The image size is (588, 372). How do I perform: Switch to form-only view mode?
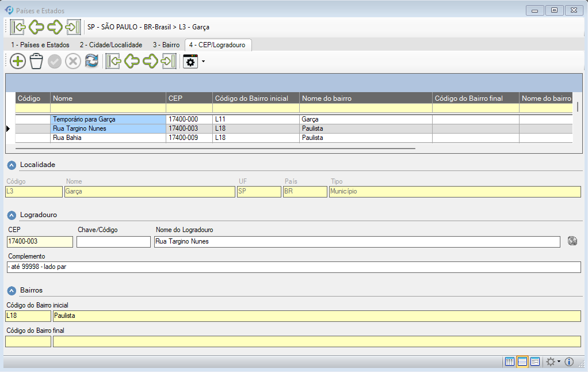click(x=535, y=362)
